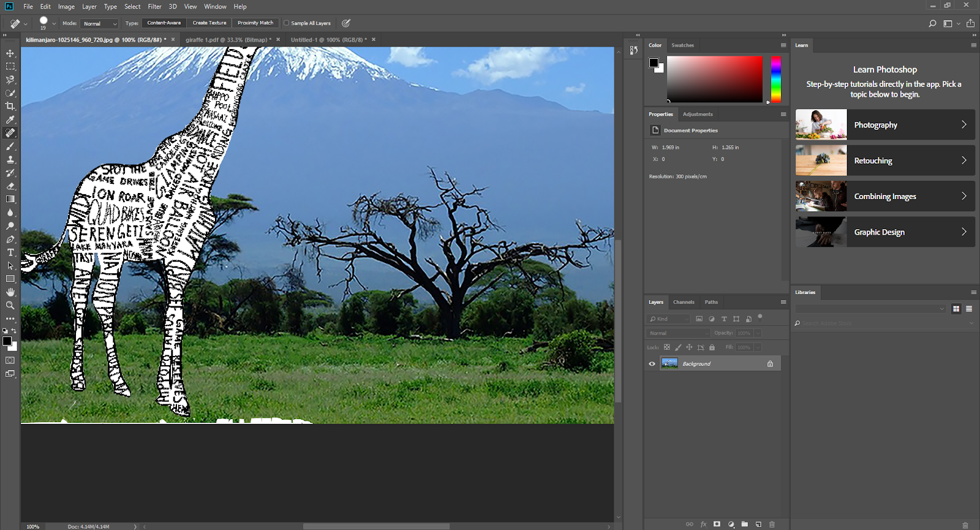Delete layer with Layers panel trash icon
This screenshot has height=530, width=980.
coord(772,524)
